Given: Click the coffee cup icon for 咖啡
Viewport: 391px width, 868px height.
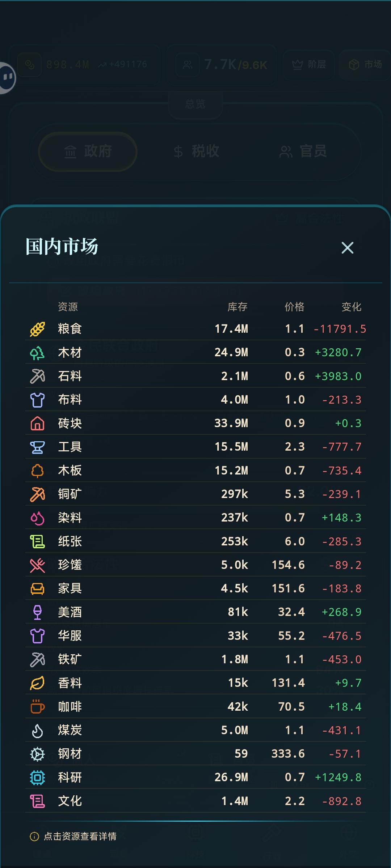Looking at the screenshot, I should point(37,706).
